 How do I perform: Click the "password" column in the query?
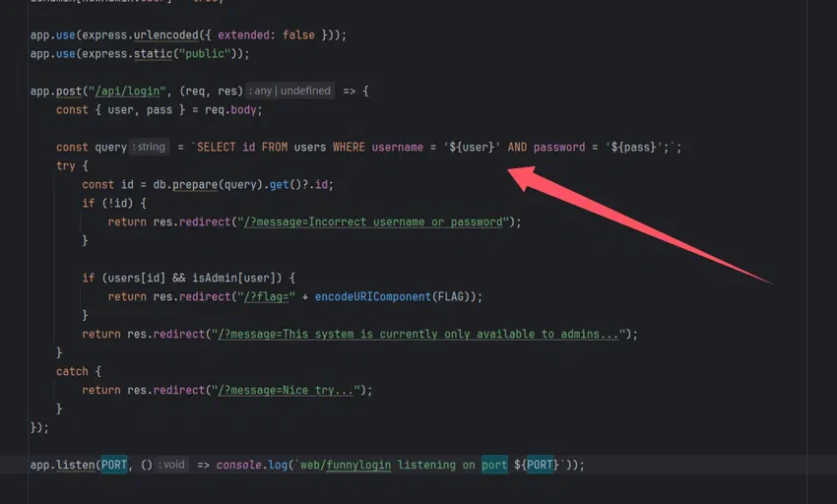point(559,148)
